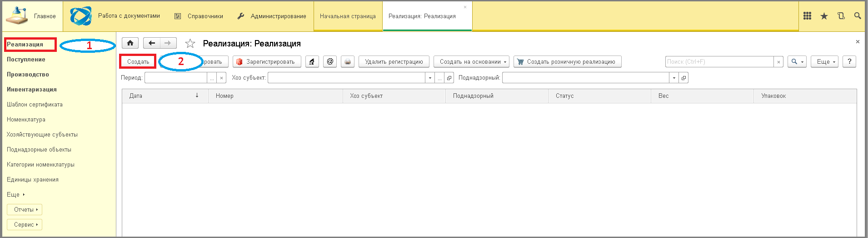Screen dimensions: 868x238
Task: Go forward with the right arrow
Action: pyautogui.click(x=168, y=43)
